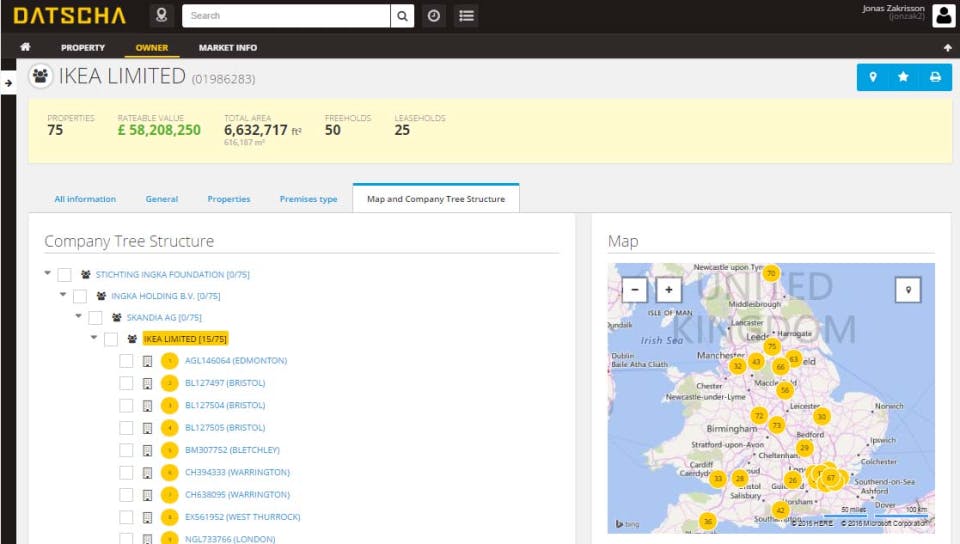Check the Stichting Ingka Foundation checkbox

(x=64, y=274)
